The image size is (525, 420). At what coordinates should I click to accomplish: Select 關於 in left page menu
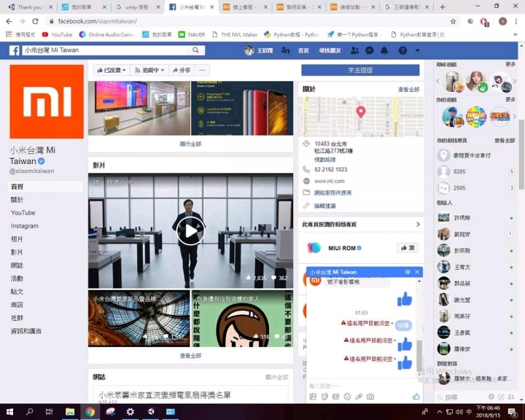click(17, 200)
